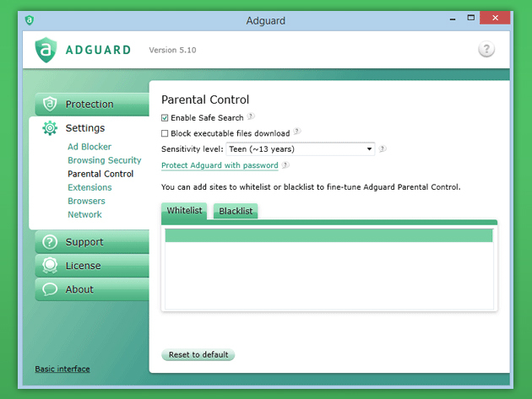Click the About speech bubble icon

click(x=50, y=289)
